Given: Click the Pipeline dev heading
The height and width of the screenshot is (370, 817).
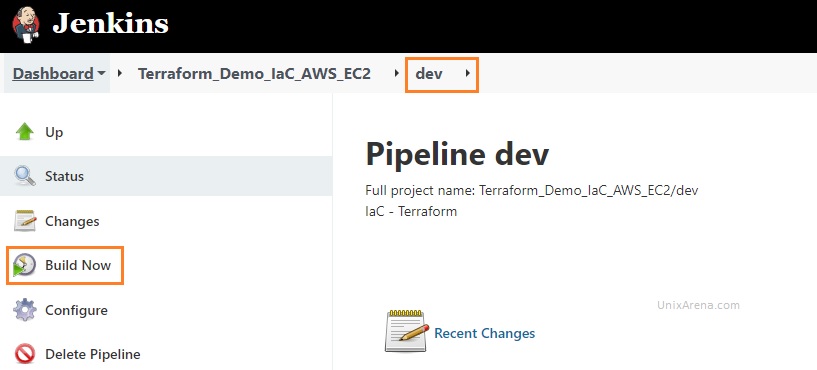Looking at the screenshot, I should tap(457, 155).
